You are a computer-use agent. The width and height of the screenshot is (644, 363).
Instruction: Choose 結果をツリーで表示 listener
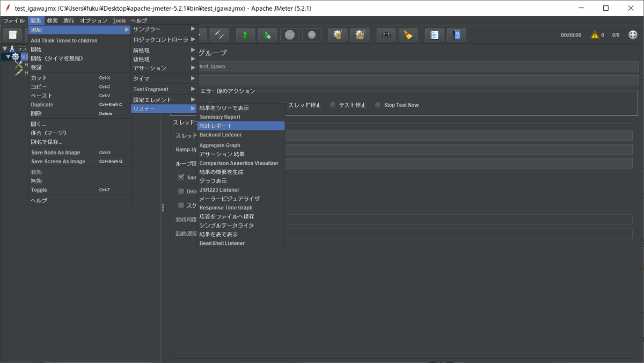coord(241,108)
